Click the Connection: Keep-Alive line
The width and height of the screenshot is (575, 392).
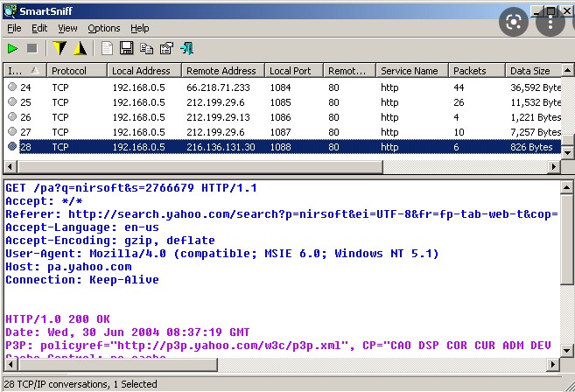[x=82, y=280]
